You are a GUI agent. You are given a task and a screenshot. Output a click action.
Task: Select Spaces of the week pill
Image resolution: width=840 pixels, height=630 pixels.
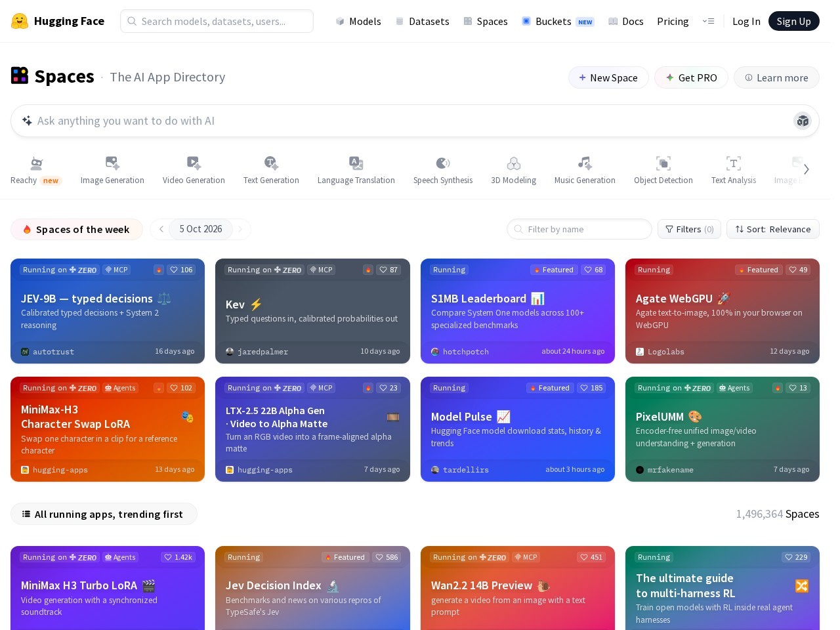point(77,229)
